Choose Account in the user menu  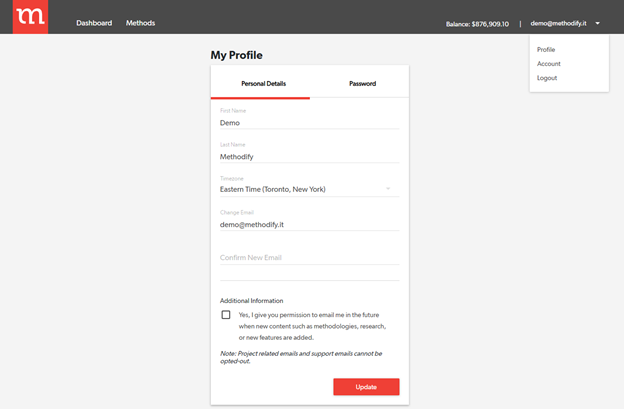549,64
